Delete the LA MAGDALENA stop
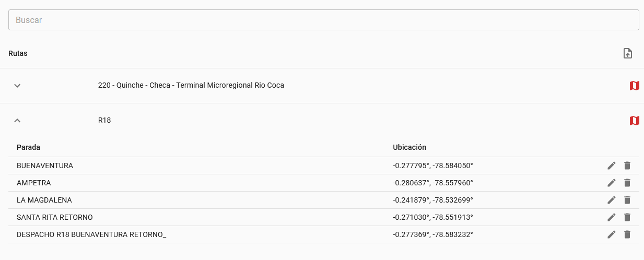The width and height of the screenshot is (644, 260). click(627, 200)
